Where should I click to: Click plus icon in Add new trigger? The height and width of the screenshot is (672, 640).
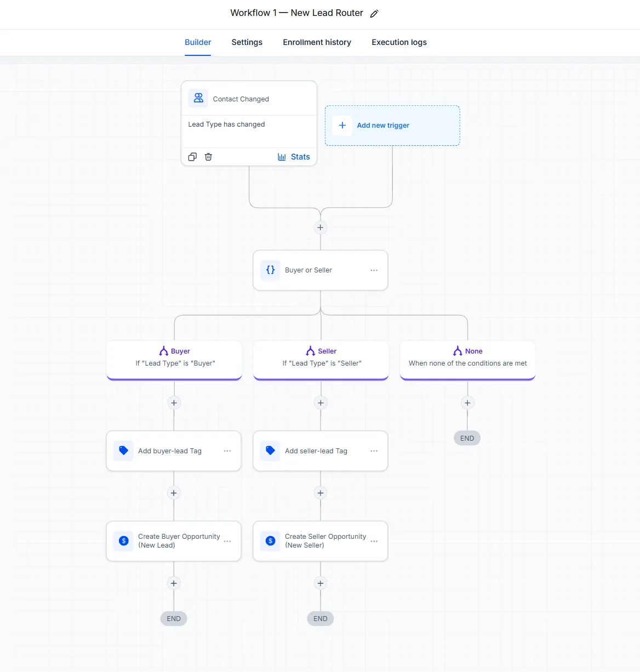(x=342, y=125)
